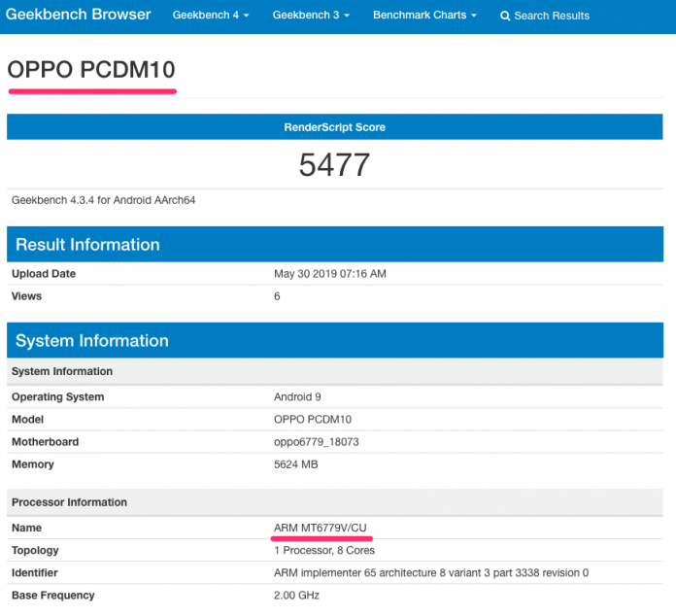The height and width of the screenshot is (616, 676).
Task: Select the oppo6779_18073 motherboard value
Action: tap(317, 442)
